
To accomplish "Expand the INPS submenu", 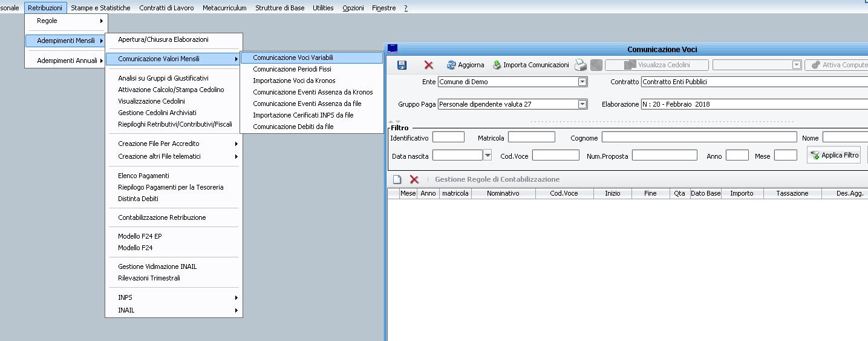I will 125,297.
